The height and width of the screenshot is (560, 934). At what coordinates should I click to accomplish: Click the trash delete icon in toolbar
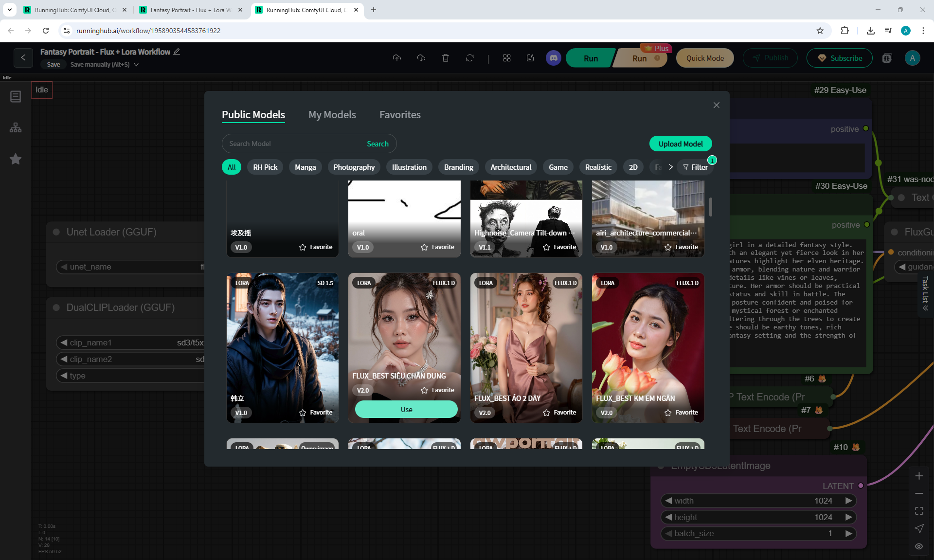(x=445, y=58)
